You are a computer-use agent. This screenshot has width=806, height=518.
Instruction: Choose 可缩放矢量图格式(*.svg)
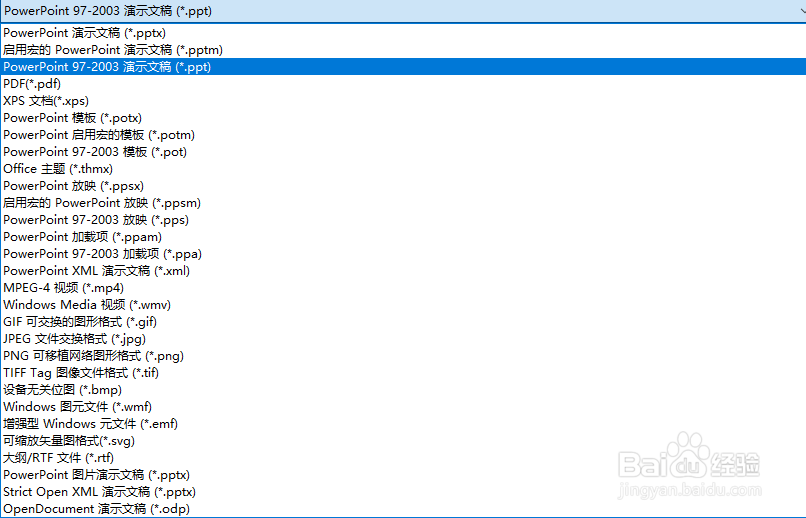click(403, 440)
